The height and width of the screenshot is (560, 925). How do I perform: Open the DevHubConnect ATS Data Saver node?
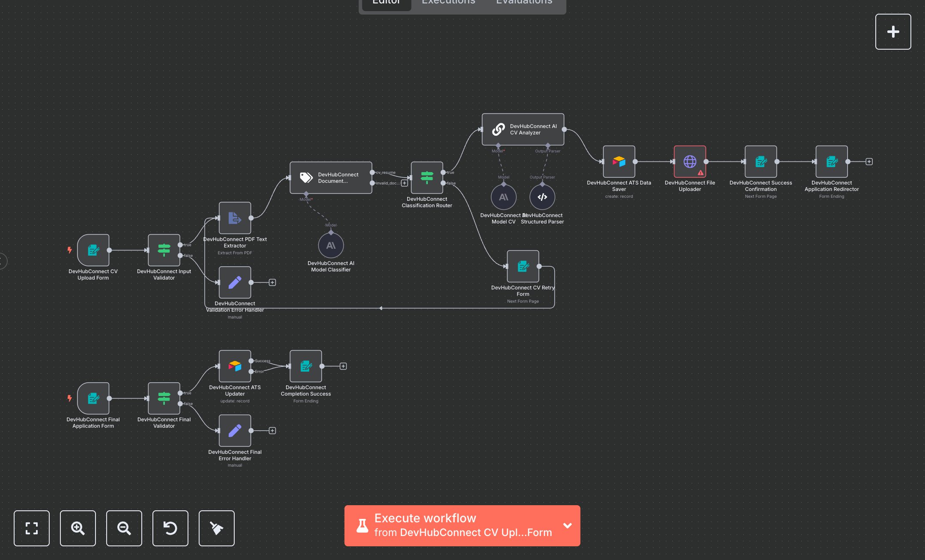pos(619,162)
